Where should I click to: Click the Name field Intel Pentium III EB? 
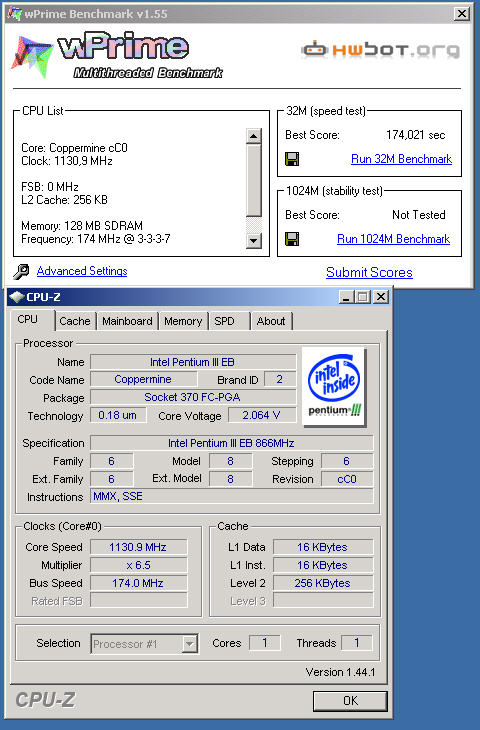click(193, 362)
